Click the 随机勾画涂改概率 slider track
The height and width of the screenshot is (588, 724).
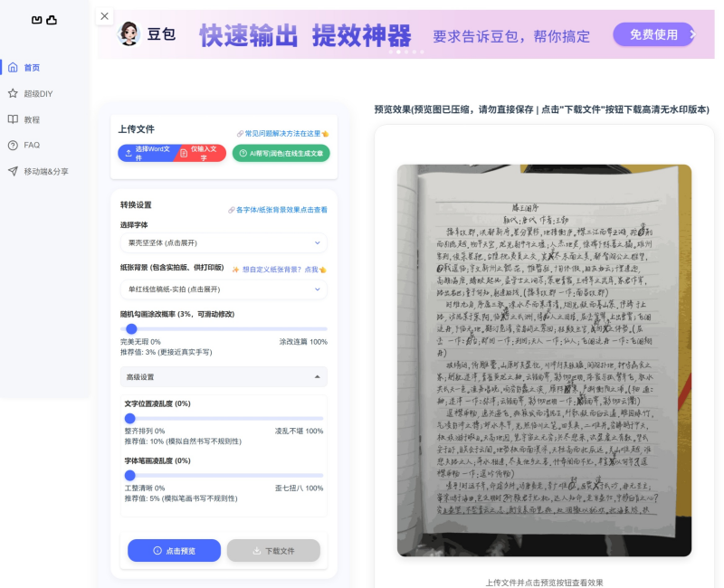[224, 329]
